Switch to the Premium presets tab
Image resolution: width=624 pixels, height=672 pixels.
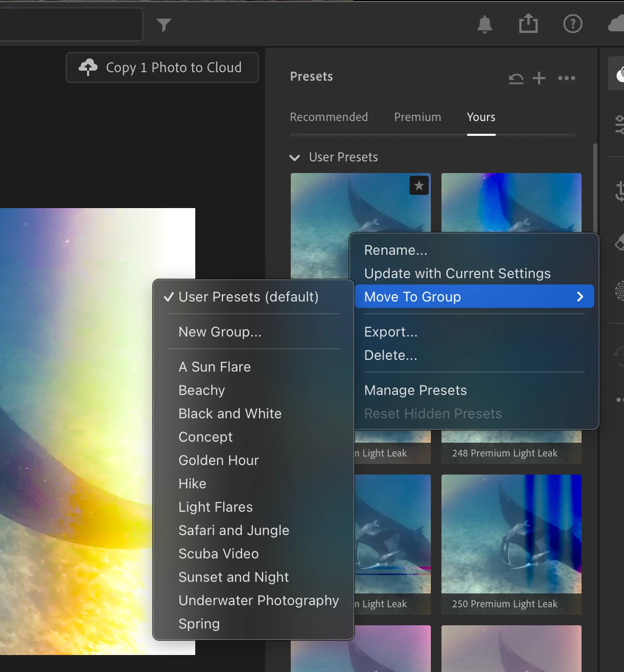(418, 117)
